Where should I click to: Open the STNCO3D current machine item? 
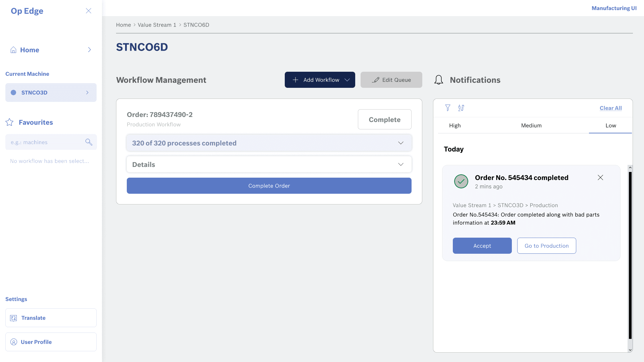(51, 93)
